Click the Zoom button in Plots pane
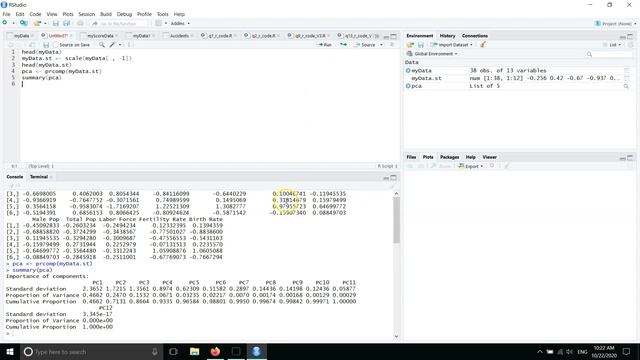This screenshot has width=640, height=360. pyautogui.click(x=441, y=166)
